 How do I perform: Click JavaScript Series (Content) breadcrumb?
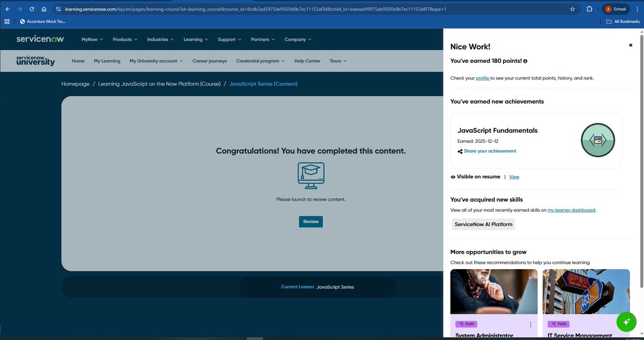[264, 84]
